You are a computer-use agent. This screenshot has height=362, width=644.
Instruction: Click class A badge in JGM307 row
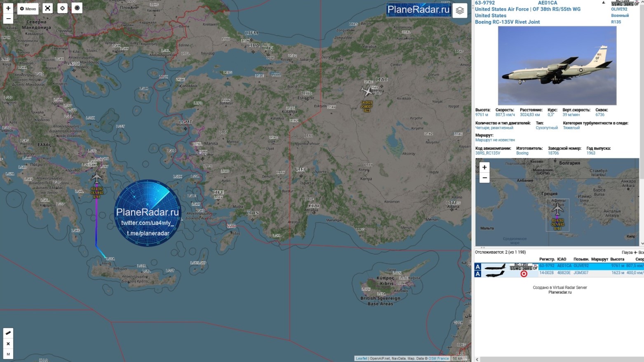coord(478,274)
